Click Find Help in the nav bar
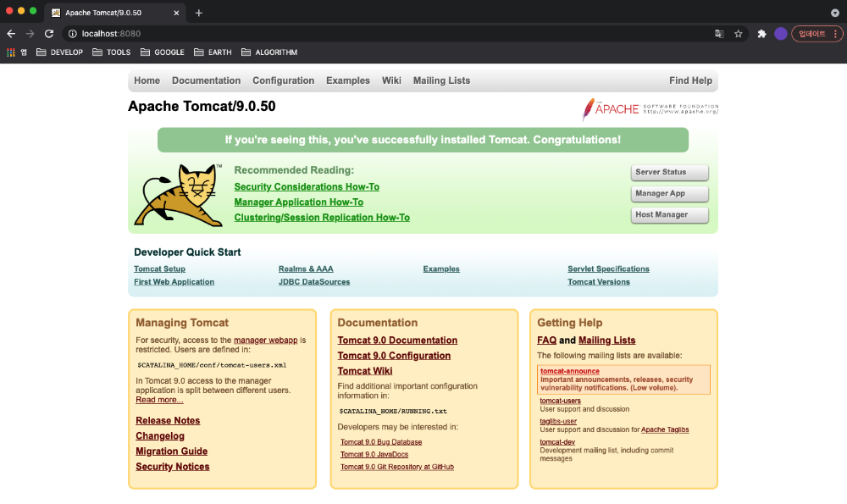The image size is (847, 504). point(690,80)
